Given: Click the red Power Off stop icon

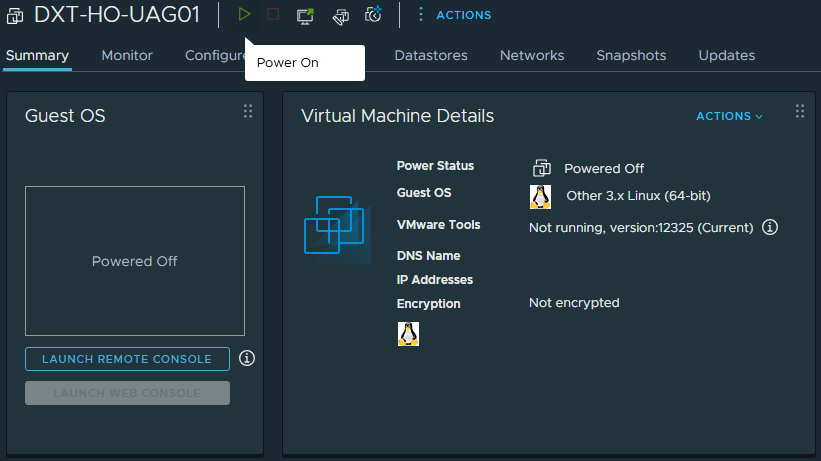Looking at the screenshot, I should point(273,15).
